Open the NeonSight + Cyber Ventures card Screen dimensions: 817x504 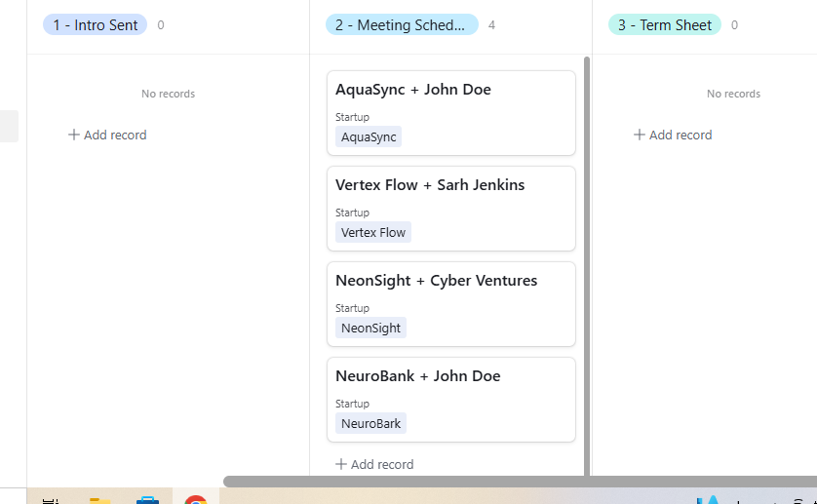[x=451, y=304]
